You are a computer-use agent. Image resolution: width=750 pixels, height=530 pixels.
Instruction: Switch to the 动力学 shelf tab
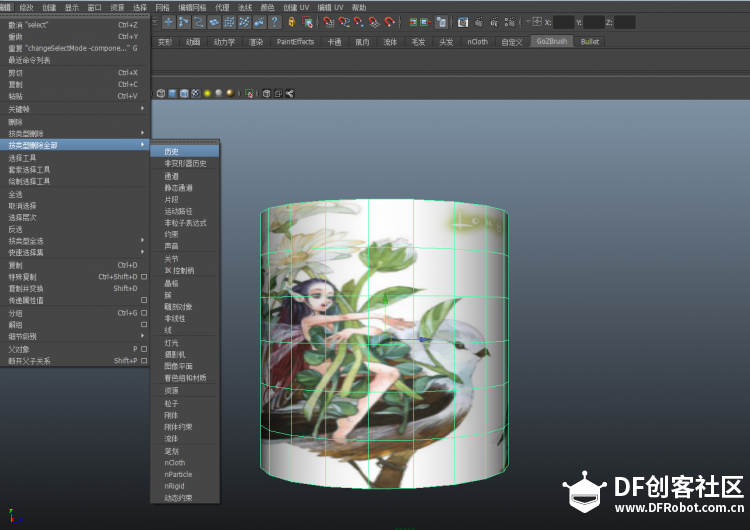coord(224,42)
